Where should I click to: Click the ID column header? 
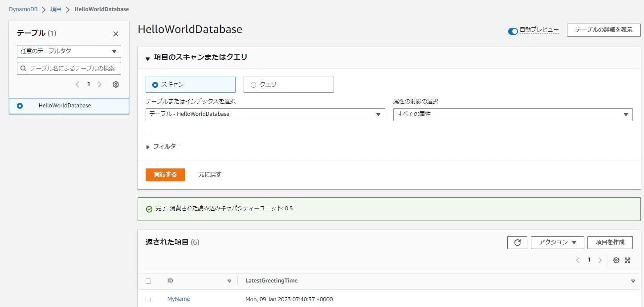click(170, 281)
